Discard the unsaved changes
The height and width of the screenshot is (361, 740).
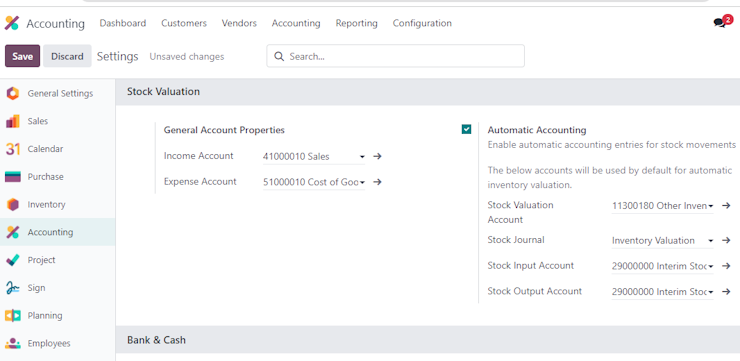click(x=67, y=56)
